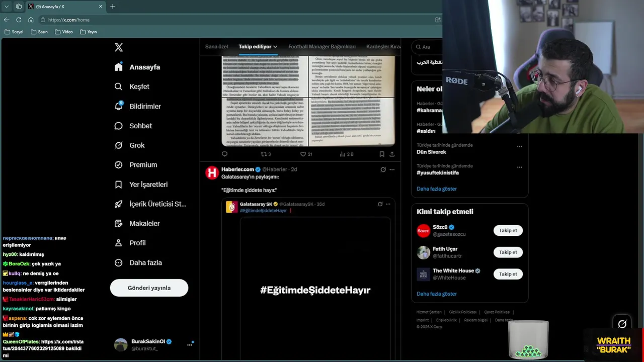The width and height of the screenshot is (644, 362).
Task: Open options for Dün Siverek trend
Action: point(519,147)
